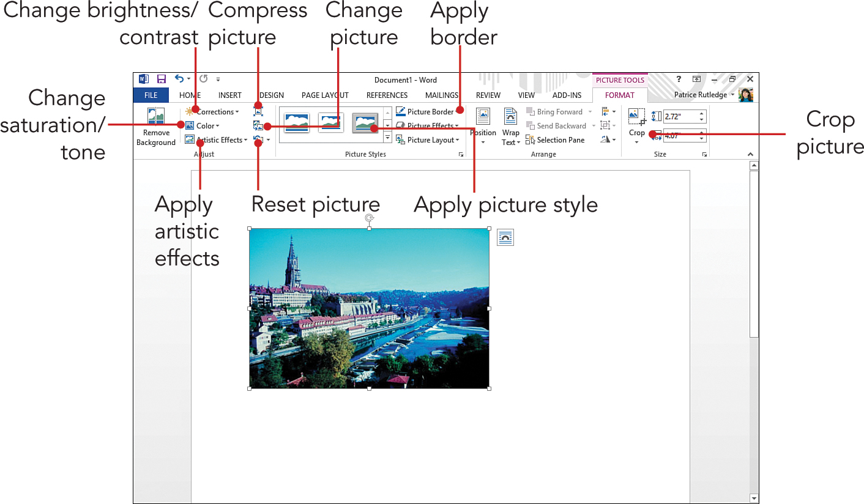Switch to the REVIEW tab

(x=488, y=95)
